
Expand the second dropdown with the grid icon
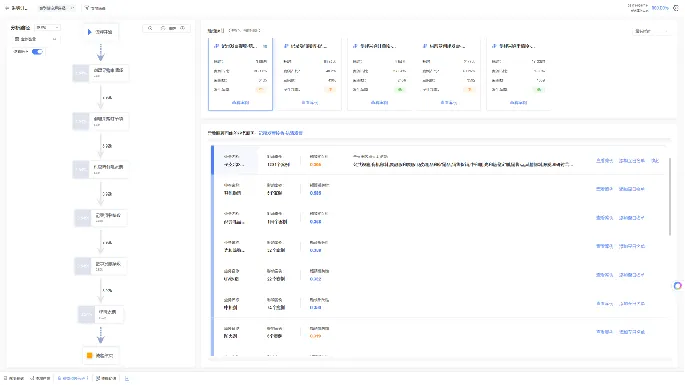(35, 39)
